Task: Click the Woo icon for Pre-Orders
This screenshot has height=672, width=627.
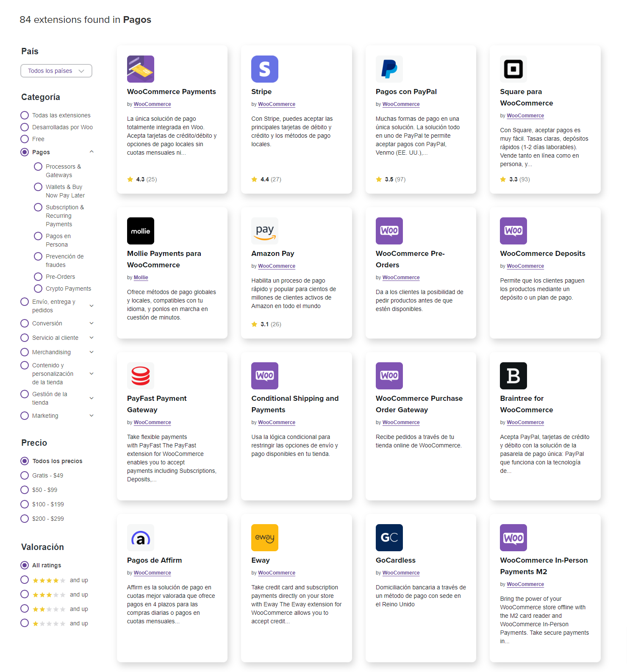Action: point(389,231)
